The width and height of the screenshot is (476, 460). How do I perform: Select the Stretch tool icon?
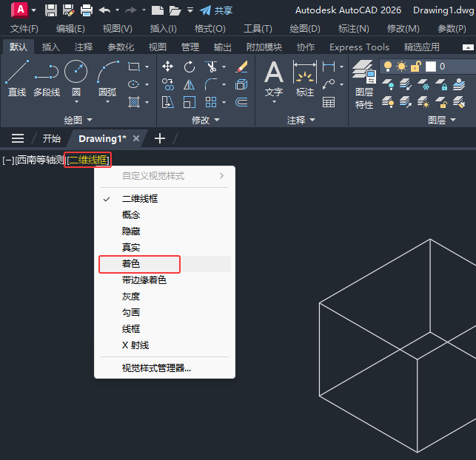click(167, 102)
